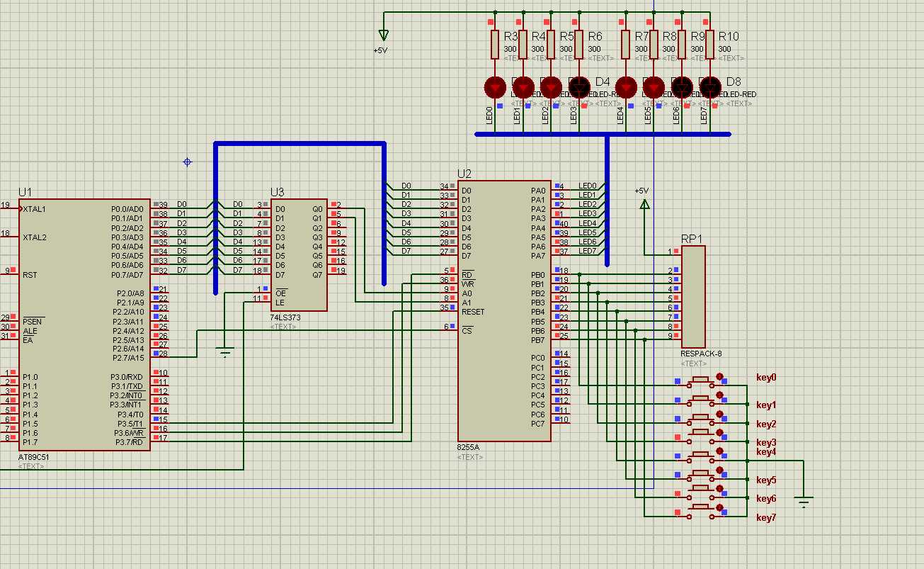Click the D4 LED reference label
Image resolution: width=924 pixels, height=569 pixels.
(603, 81)
